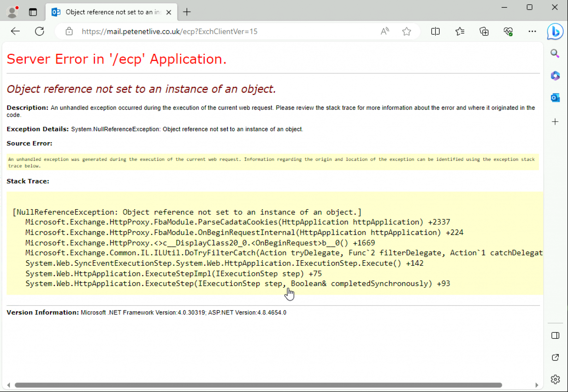Open the sidebar search
This screenshot has height=392, width=568.
555,54
